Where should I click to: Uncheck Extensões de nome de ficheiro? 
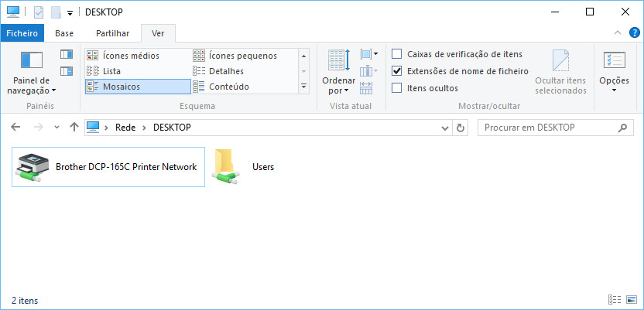[396, 71]
